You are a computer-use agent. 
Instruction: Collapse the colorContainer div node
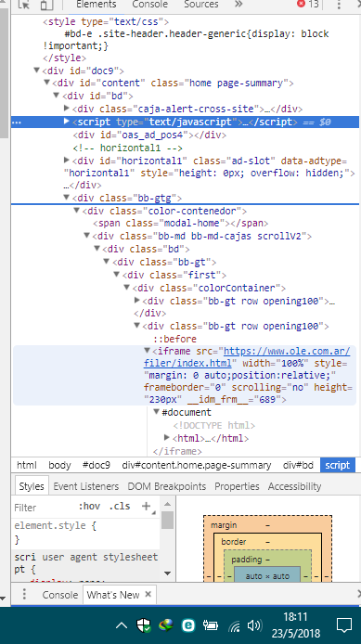point(127,288)
